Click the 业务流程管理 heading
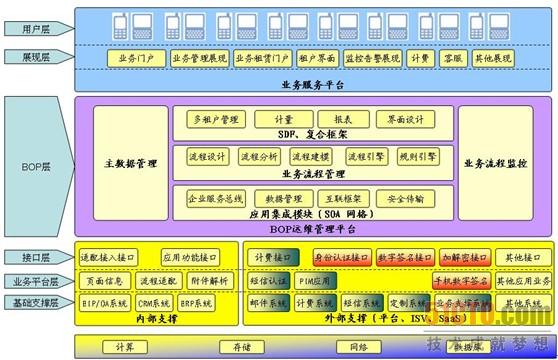 (313, 174)
